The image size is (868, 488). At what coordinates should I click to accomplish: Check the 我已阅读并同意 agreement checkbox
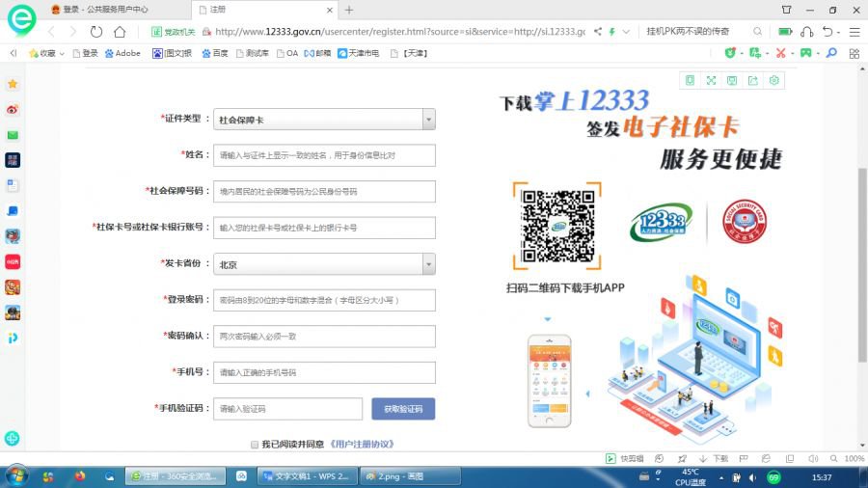coord(254,445)
